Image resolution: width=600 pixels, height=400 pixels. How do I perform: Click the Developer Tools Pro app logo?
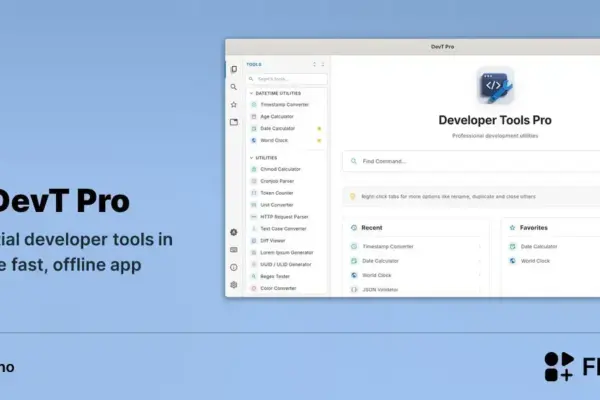pyautogui.click(x=495, y=86)
